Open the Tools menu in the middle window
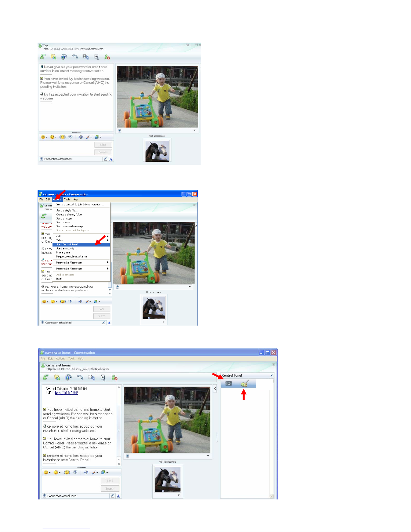The image size is (411, 532). pyautogui.click(x=67, y=199)
